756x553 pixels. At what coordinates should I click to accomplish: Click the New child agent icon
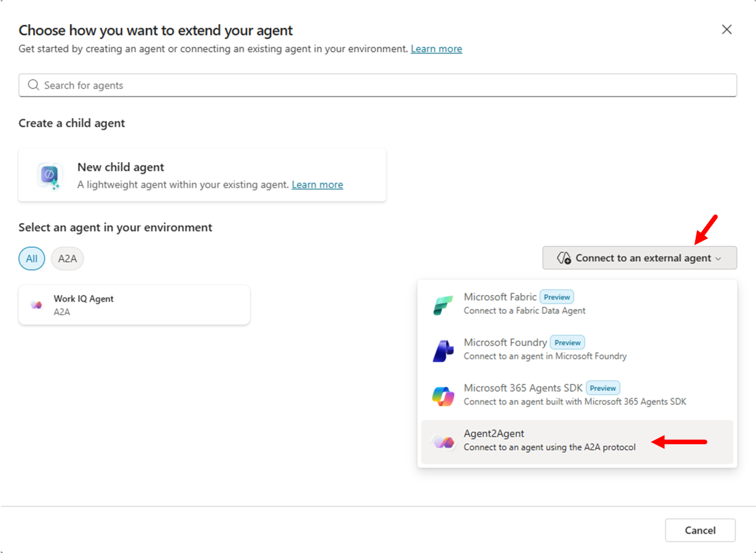(x=49, y=175)
